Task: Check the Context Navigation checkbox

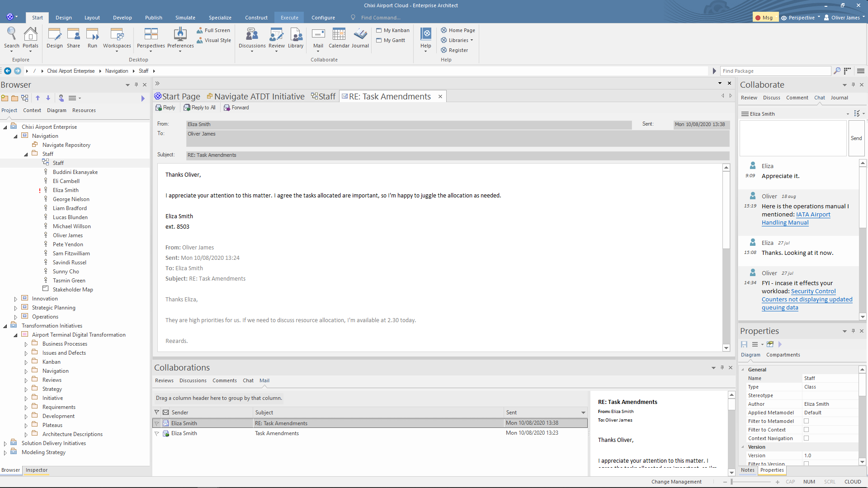Action: pyautogui.click(x=806, y=438)
